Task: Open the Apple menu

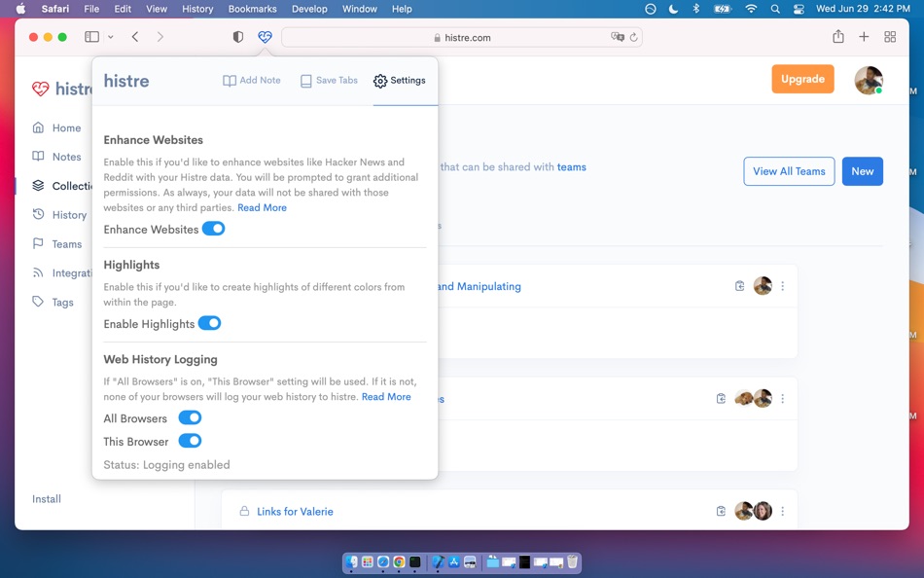Action: point(20,9)
